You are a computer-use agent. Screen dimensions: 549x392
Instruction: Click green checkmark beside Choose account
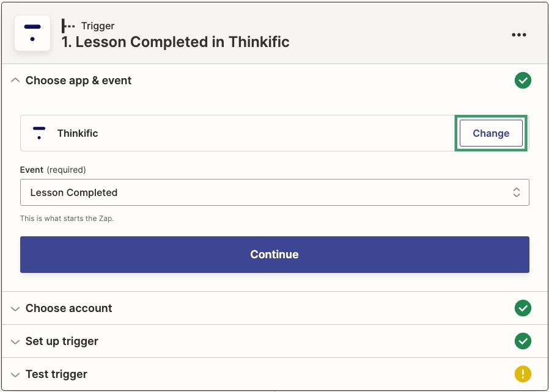click(523, 308)
